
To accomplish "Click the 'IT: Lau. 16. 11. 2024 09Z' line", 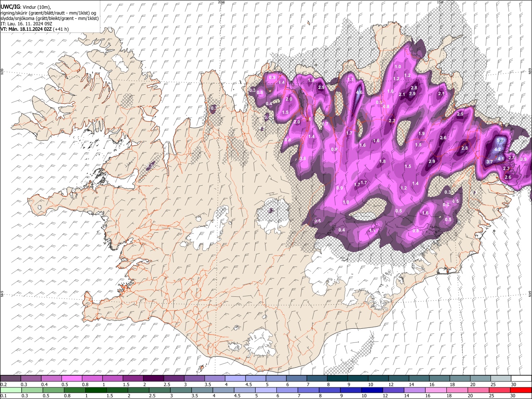I will point(26,24).
